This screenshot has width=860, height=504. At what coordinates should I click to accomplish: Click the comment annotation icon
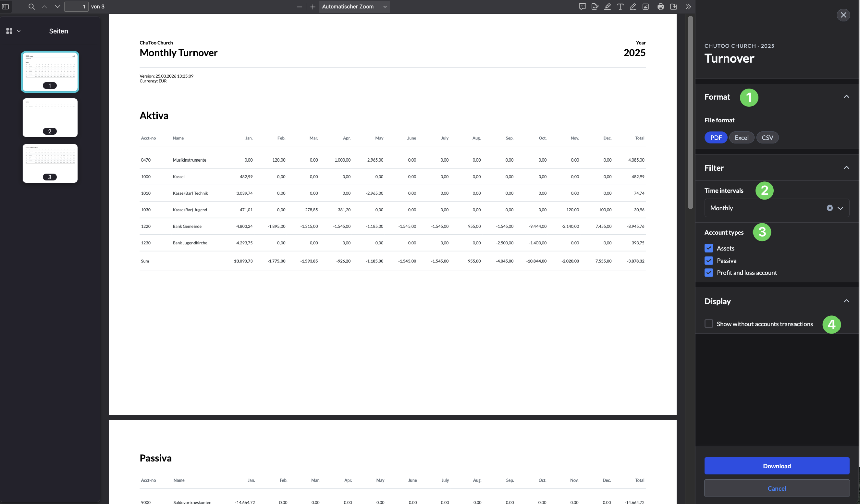[582, 6]
